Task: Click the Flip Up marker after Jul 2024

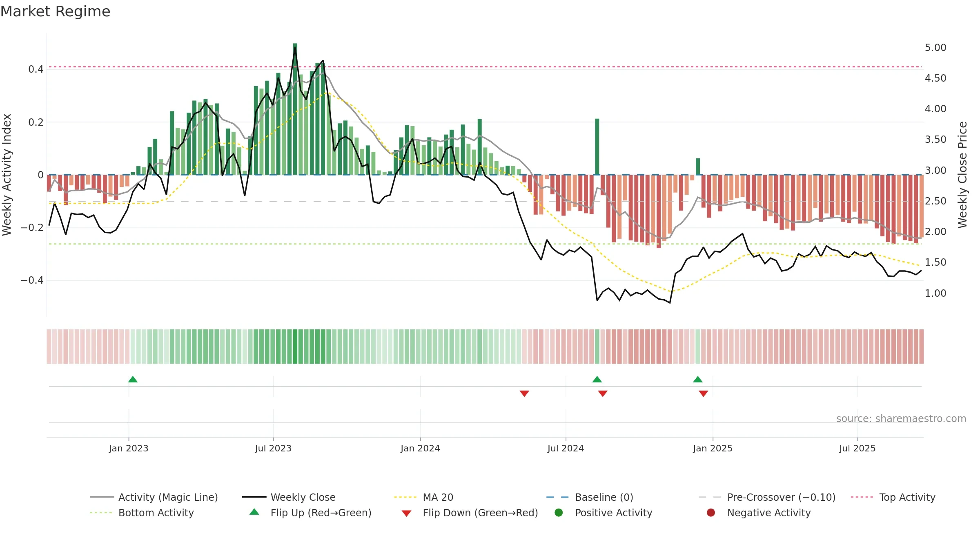Action: tap(597, 379)
